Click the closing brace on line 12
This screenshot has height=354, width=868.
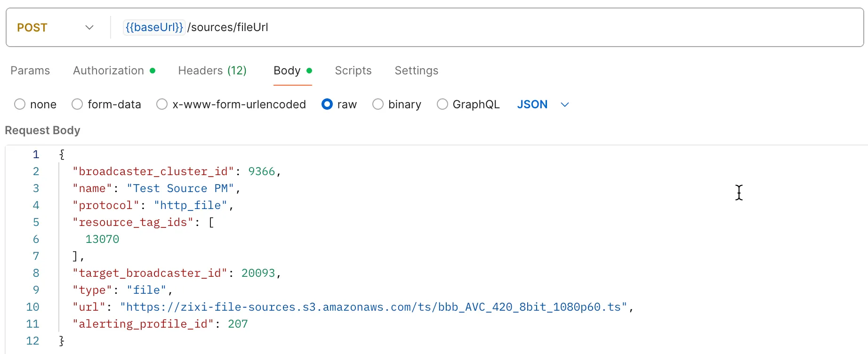coord(61,341)
